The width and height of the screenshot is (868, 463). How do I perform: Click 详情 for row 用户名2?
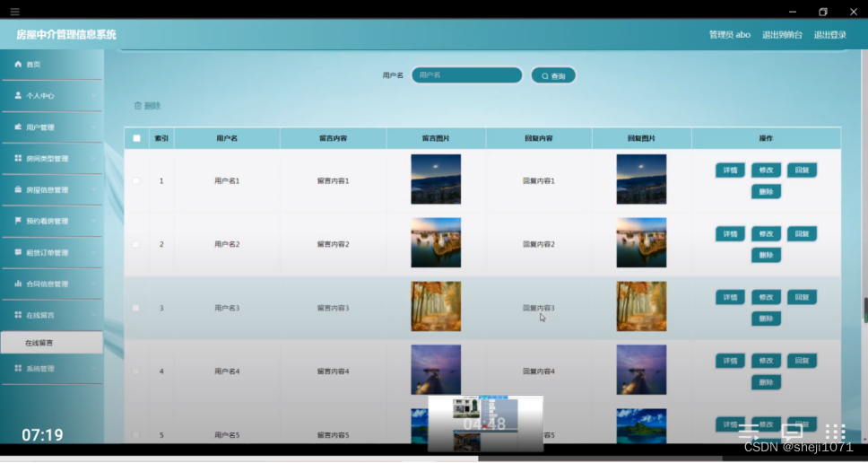[x=730, y=233]
